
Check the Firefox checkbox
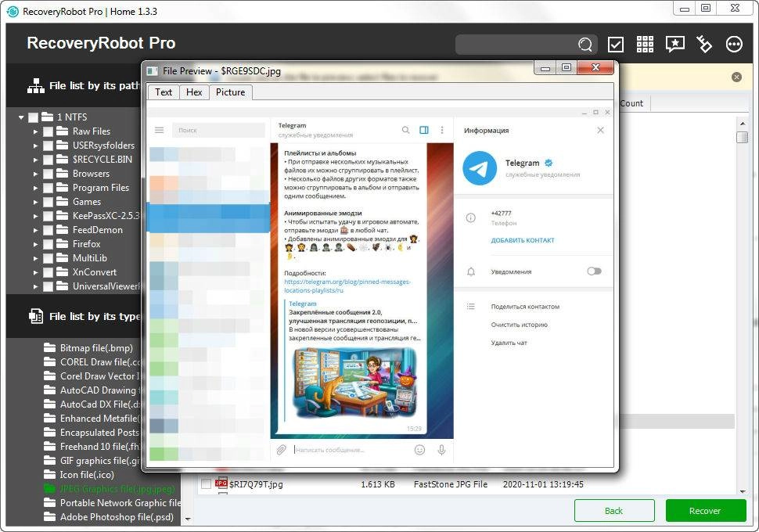click(48, 244)
